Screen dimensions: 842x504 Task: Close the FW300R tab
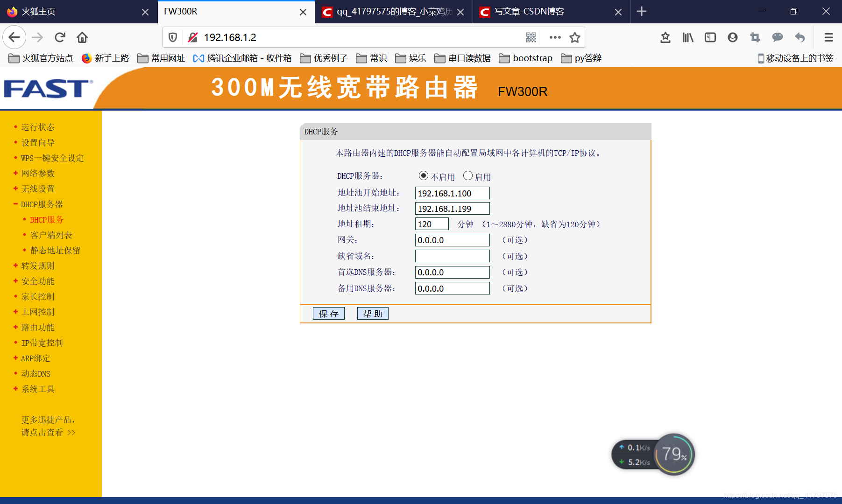coord(303,12)
